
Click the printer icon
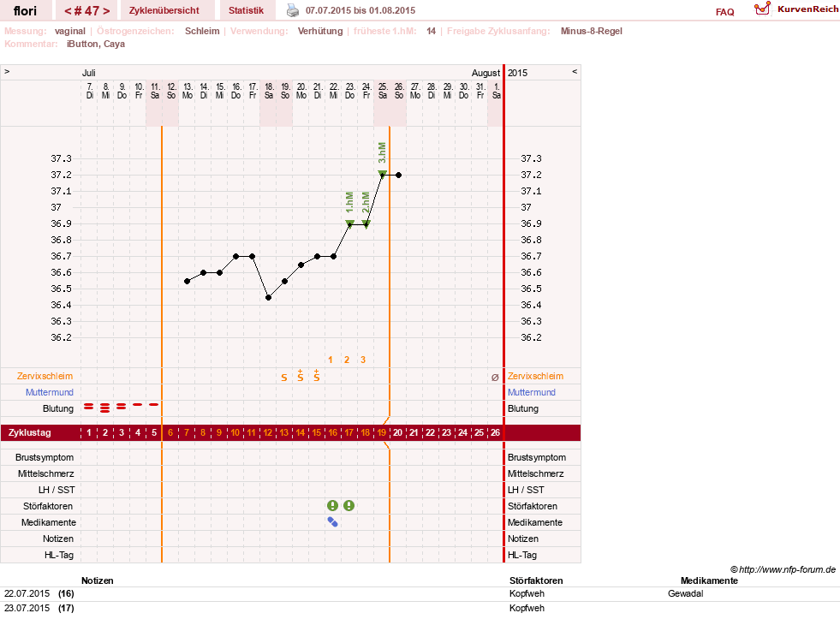pyautogui.click(x=293, y=10)
